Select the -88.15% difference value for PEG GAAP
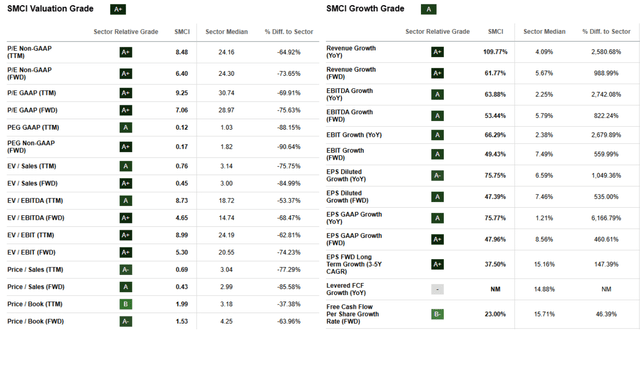 pos(289,128)
